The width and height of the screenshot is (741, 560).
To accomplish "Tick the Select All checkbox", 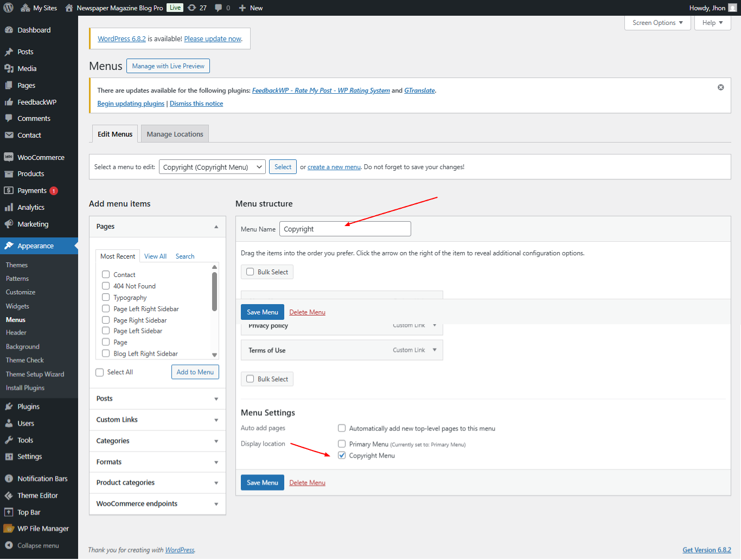I will coord(100,372).
